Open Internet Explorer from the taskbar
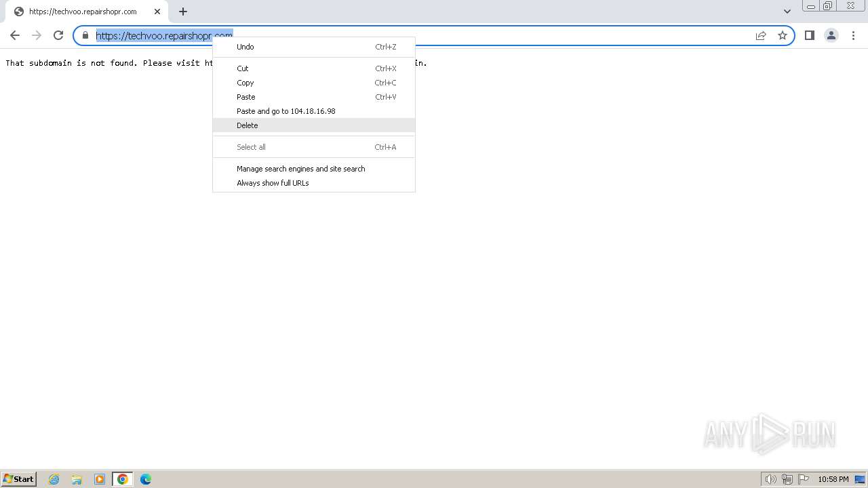Image resolution: width=868 pixels, height=488 pixels. click(x=54, y=479)
